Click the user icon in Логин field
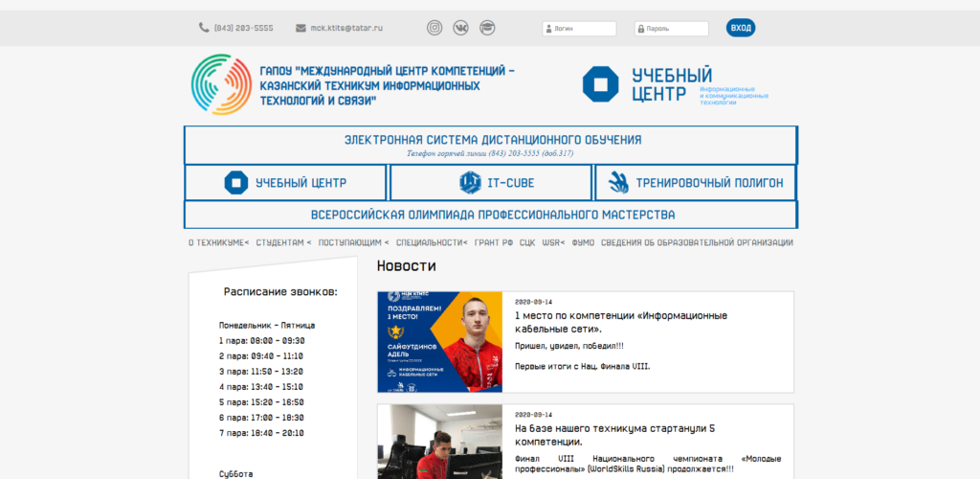Screen dimensions: 980x479 coord(548,29)
